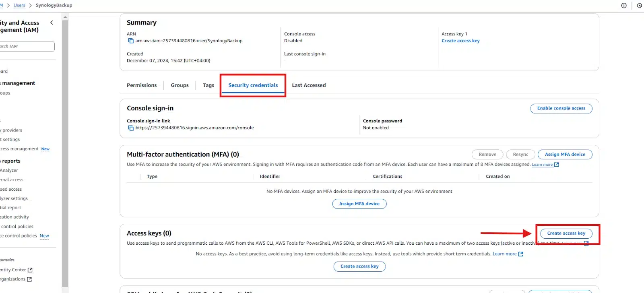This screenshot has width=644, height=293.
Task: Click Create access key in Access keys header
Action: pyautogui.click(x=566, y=233)
